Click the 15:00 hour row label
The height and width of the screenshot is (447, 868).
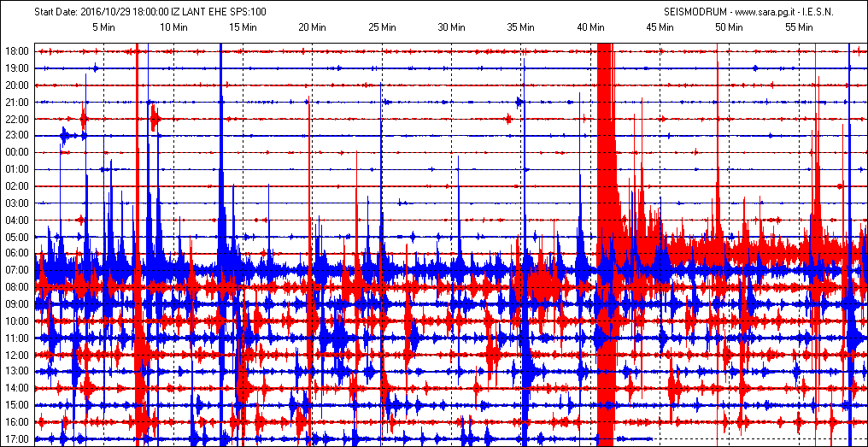tap(16, 405)
